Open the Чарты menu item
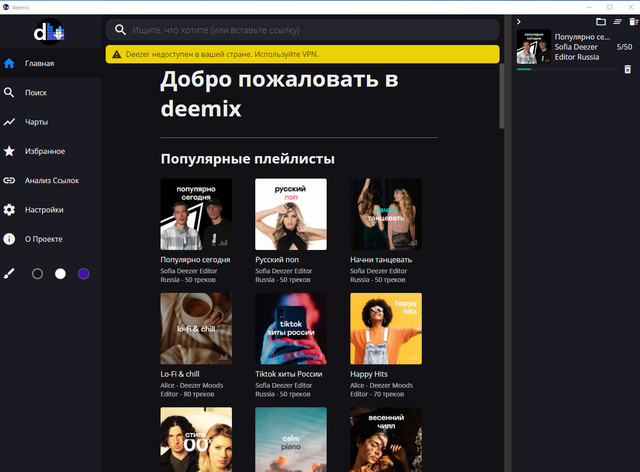Image resolution: width=640 pixels, height=472 pixels. [51, 122]
